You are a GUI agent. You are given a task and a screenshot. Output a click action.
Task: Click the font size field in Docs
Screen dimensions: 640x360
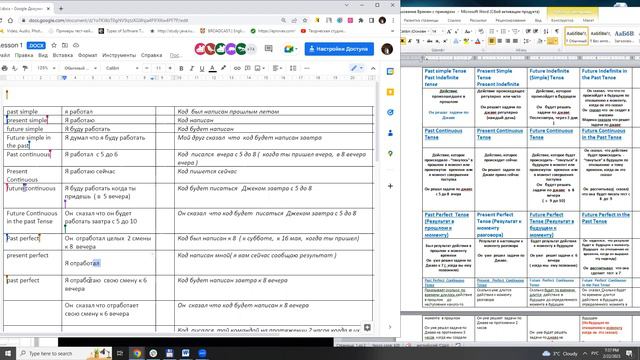pyautogui.click(x=158, y=68)
